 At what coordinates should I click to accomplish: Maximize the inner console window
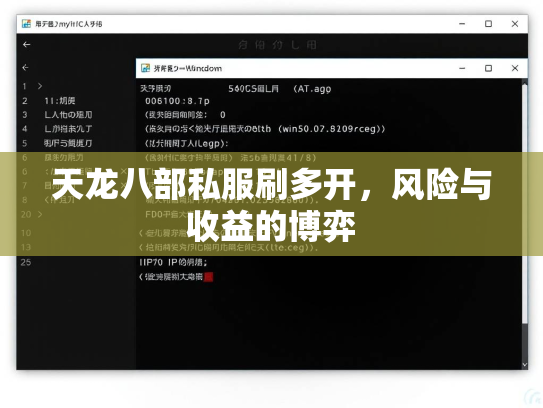pos(488,68)
